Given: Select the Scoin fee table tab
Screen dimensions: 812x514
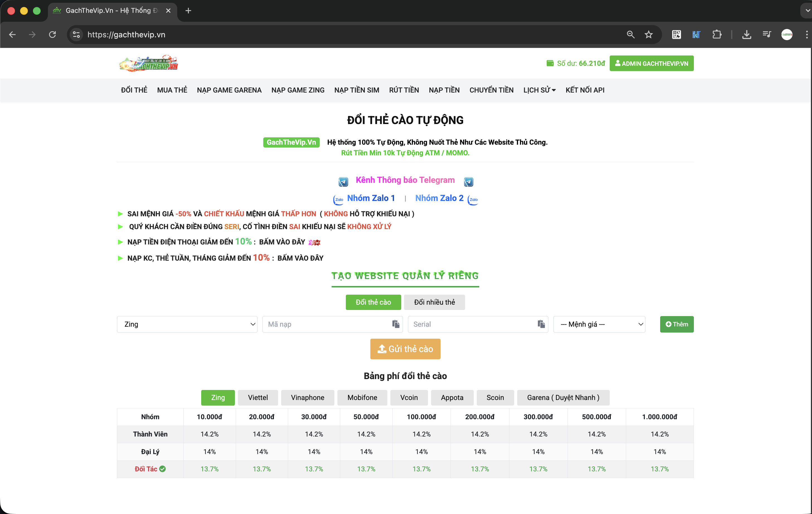Looking at the screenshot, I should click(x=495, y=398).
